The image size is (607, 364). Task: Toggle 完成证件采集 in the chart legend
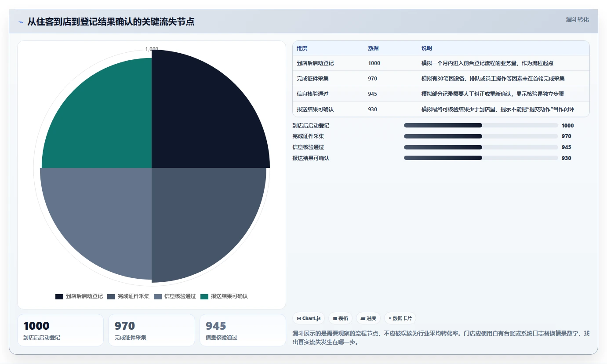[x=128, y=296]
